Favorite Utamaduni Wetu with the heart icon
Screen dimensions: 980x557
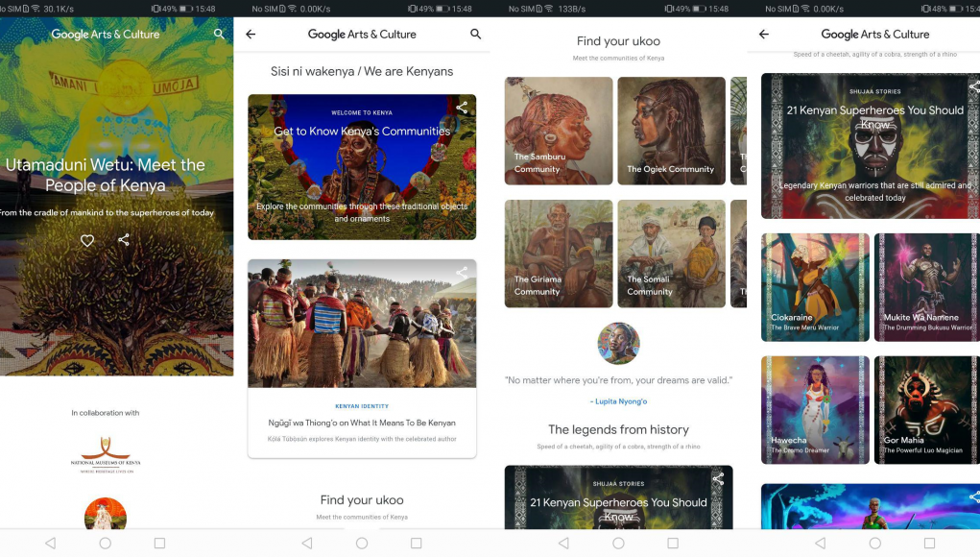pyautogui.click(x=87, y=240)
